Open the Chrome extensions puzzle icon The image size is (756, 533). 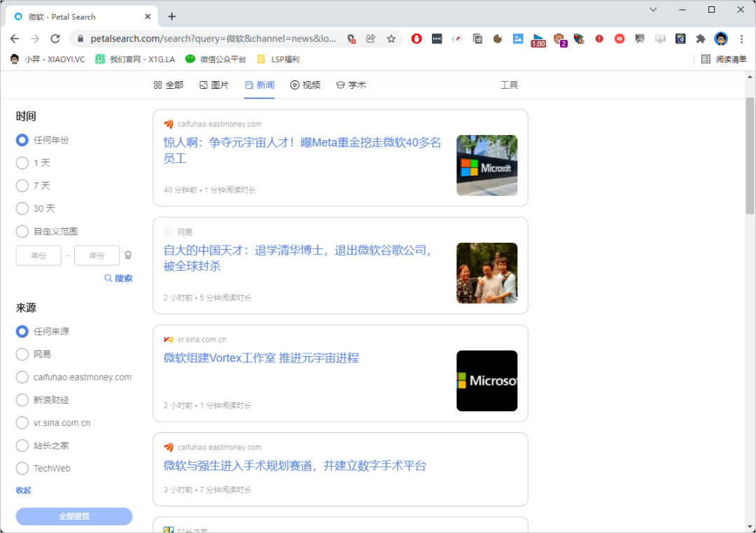(x=700, y=38)
